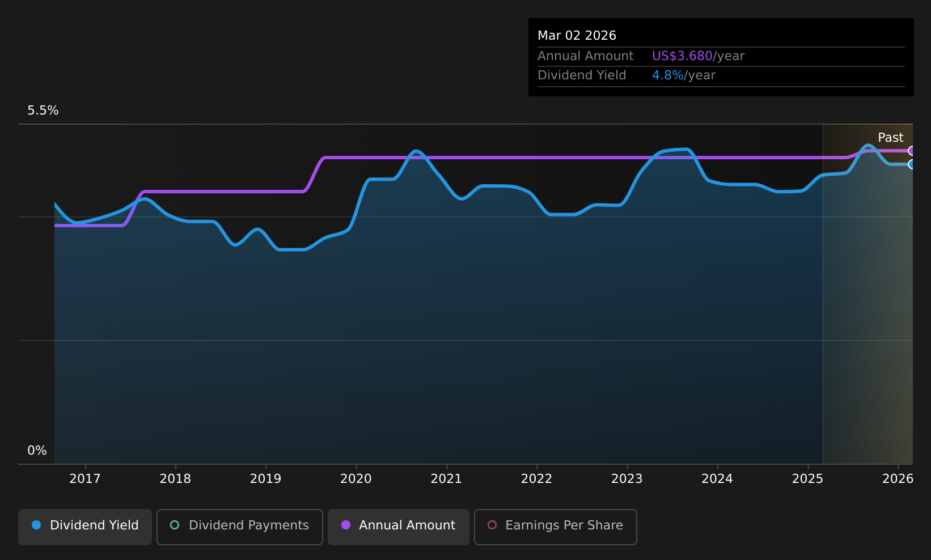Click the US$3.680 annual amount value
The height and width of the screenshot is (560, 931).
point(682,56)
